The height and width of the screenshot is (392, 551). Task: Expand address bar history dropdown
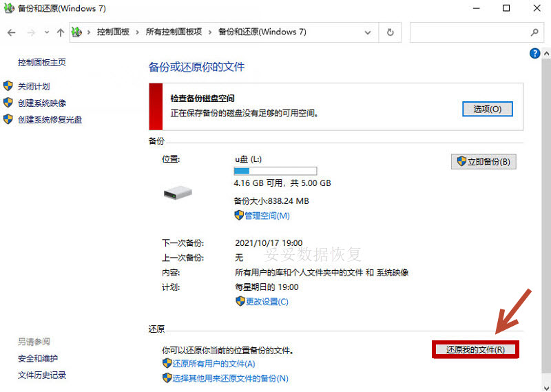(x=368, y=32)
